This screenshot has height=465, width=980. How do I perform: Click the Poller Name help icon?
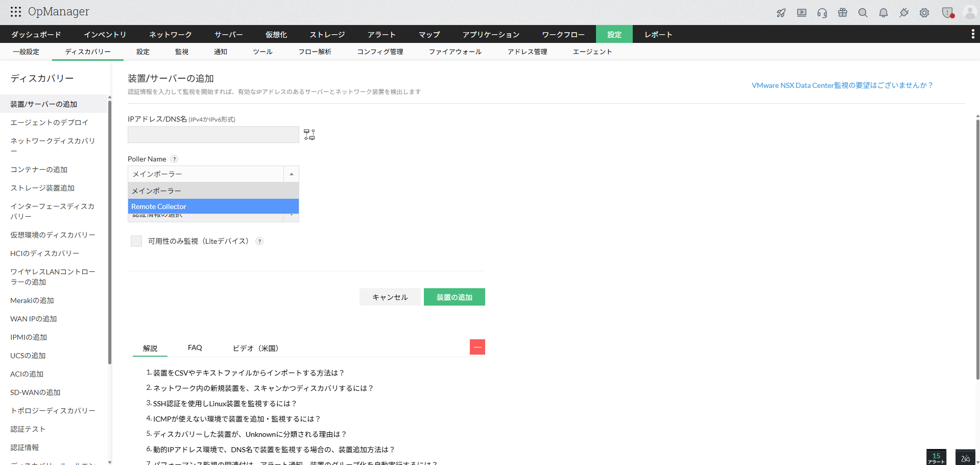click(x=175, y=159)
